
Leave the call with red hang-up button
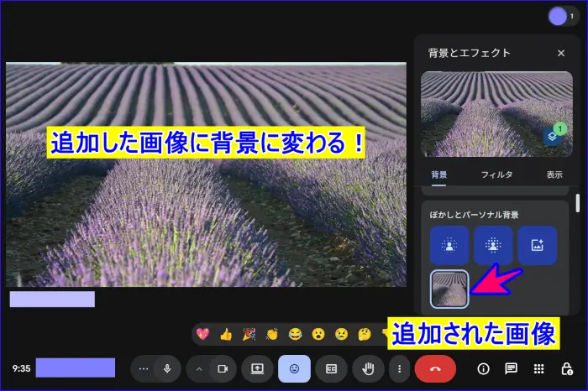point(435,369)
